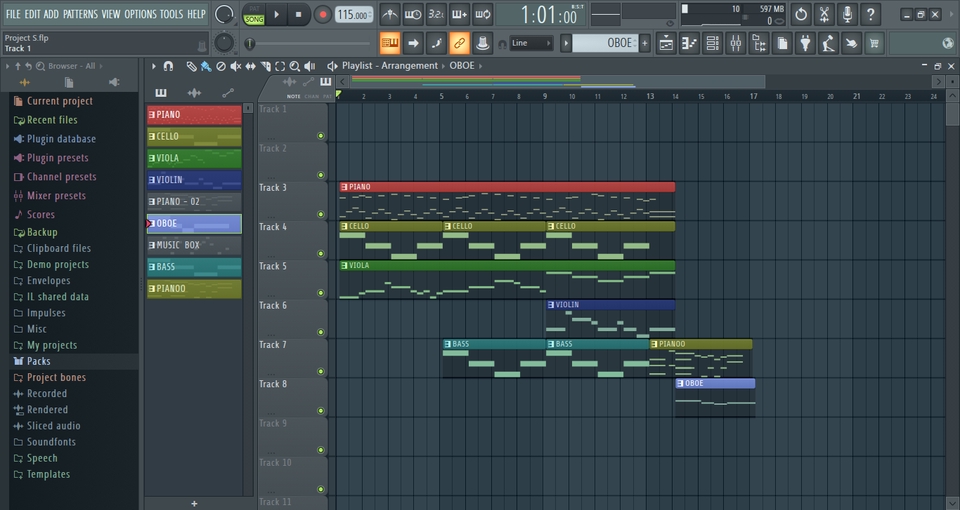
Task: Toggle step editing mode
Action: click(436, 43)
